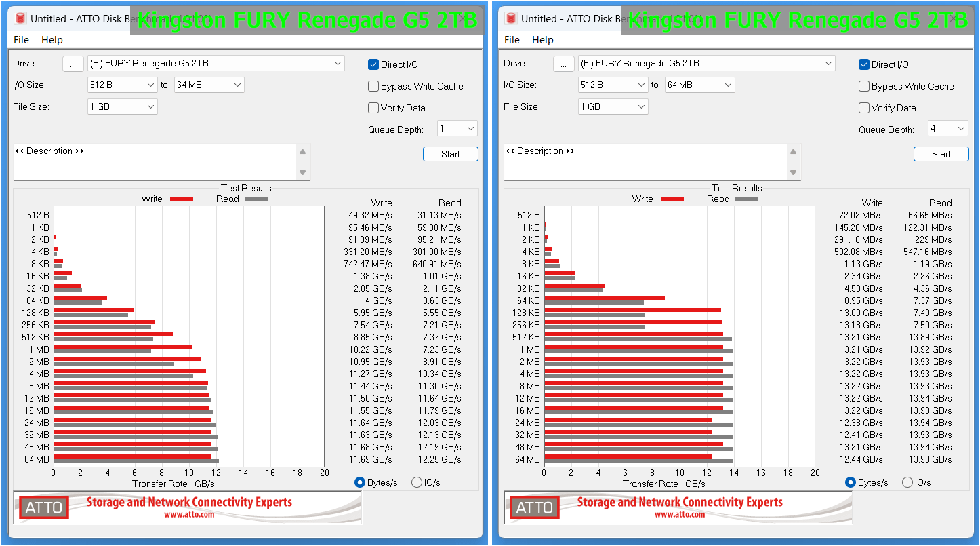Click the ATTO logo in the left window banner

pyautogui.click(x=44, y=507)
